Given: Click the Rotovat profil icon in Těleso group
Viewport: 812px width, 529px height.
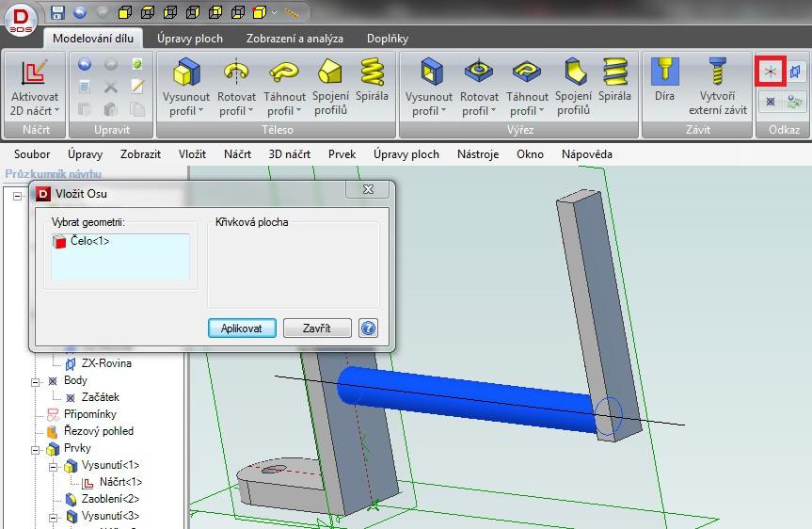Looking at the screenshot, I should pyautogui.click(x=236, y=72).
